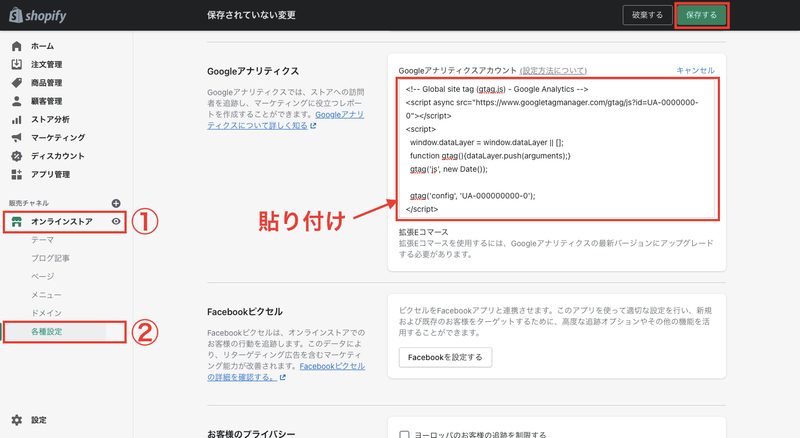Go to テーマ submenu
The height and width of the screenshot is (438, 800).
click(42, 240)
